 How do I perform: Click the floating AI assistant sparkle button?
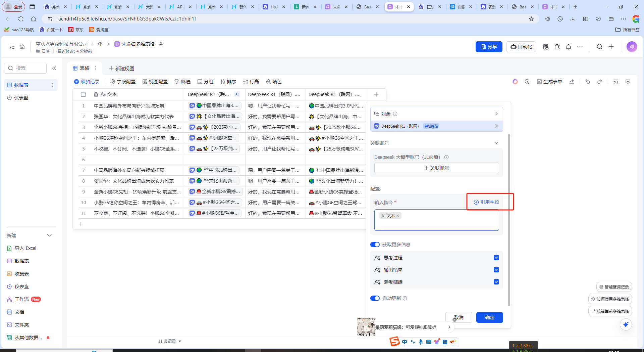[626, 324]
